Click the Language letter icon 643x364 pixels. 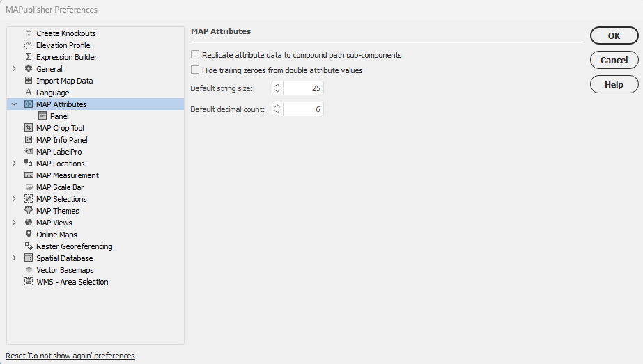(x=29, y=93)
